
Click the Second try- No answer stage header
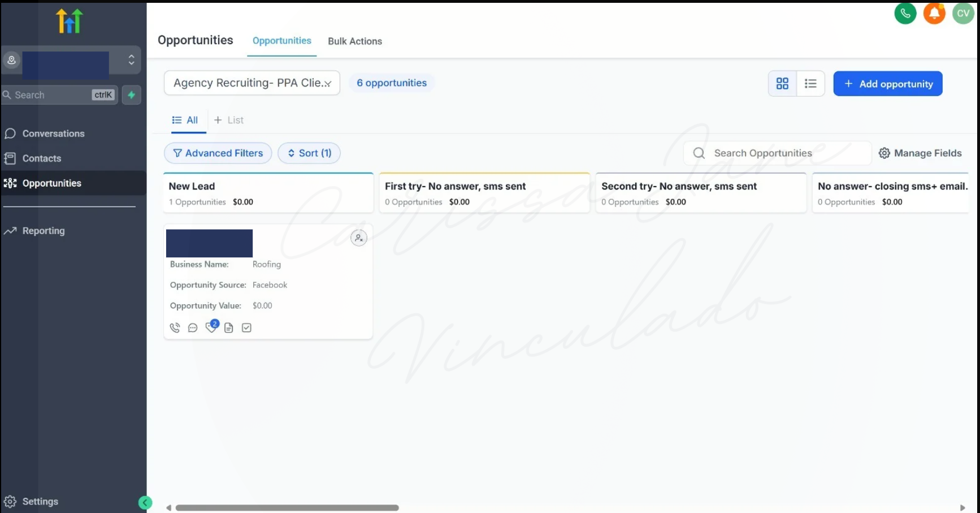point(701,193)
